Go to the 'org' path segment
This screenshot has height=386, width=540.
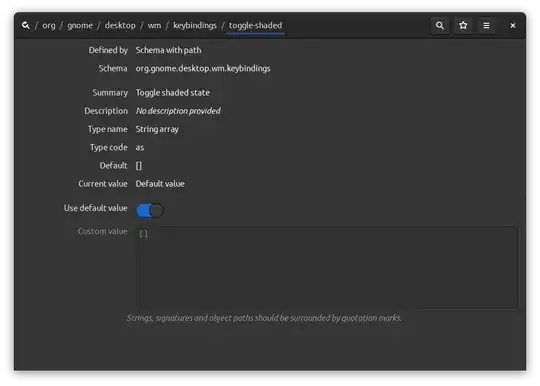49,25
